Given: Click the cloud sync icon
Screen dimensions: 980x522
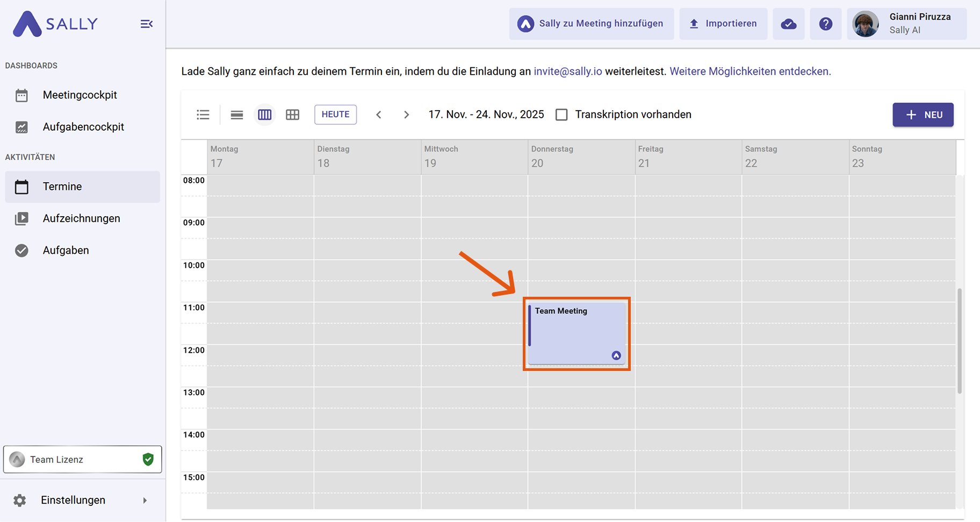Looking at the screenshot, I should (788, 24).
